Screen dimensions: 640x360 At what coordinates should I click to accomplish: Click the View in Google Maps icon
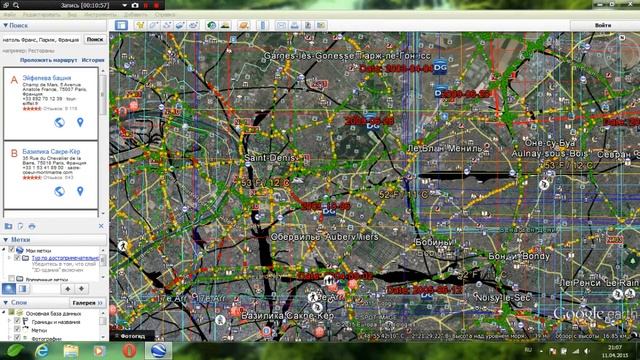(321, 25)
